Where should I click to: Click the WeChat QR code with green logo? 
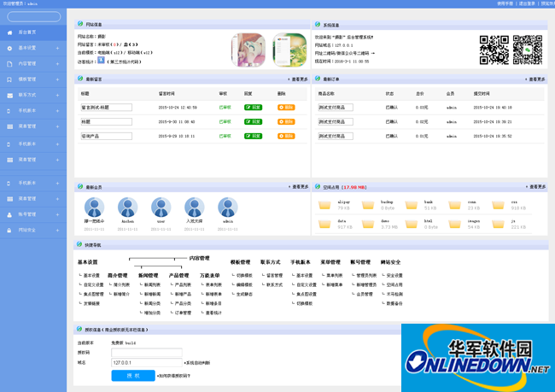528,50
